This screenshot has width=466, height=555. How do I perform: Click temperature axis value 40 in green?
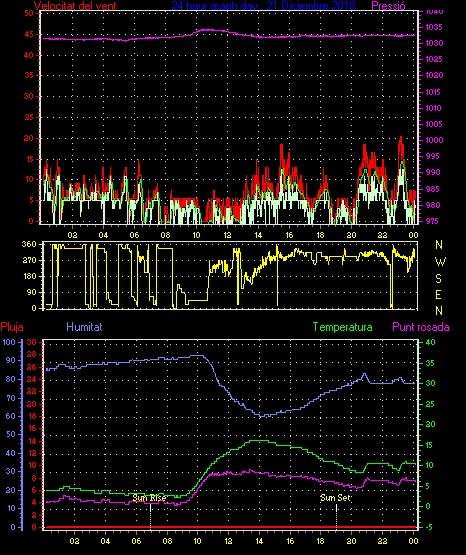(430, 342)
